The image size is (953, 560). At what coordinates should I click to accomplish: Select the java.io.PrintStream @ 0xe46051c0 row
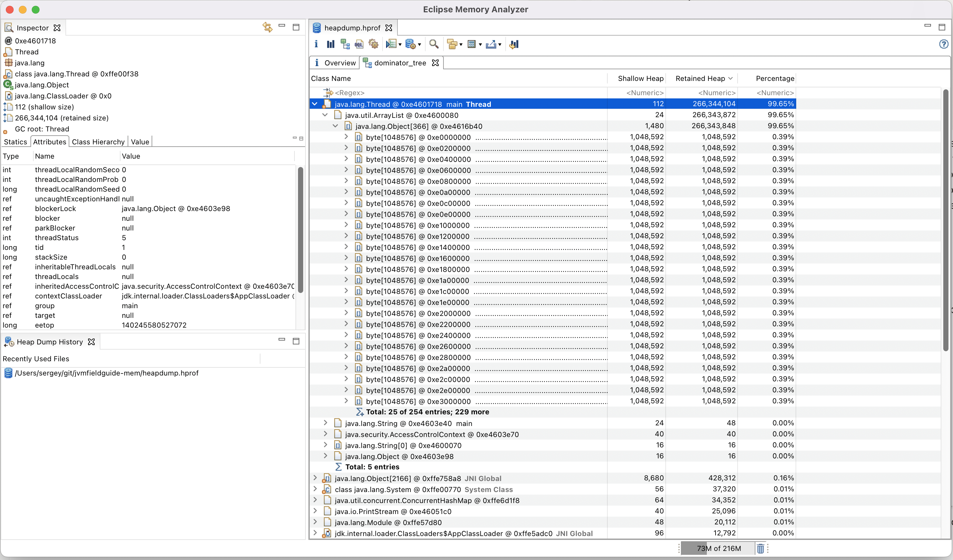pos(553,511)
